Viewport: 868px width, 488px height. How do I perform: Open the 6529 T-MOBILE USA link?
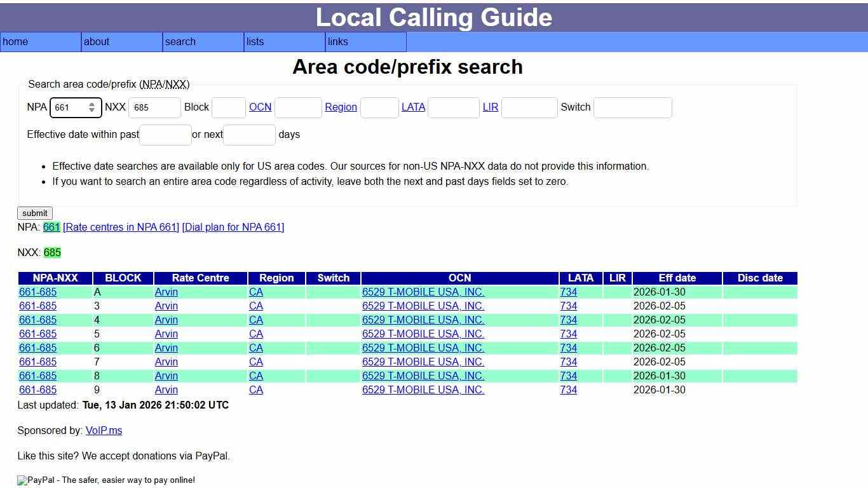(423, 292)
